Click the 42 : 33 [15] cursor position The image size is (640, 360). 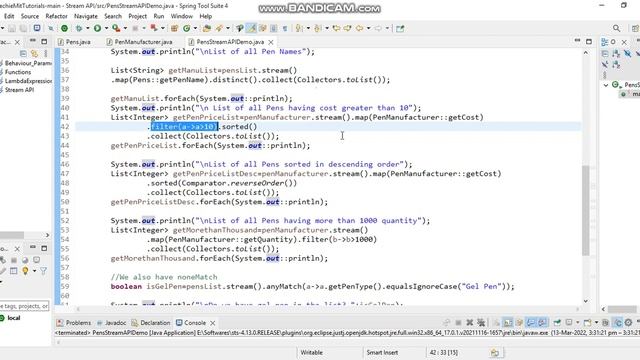pos(444,352)
